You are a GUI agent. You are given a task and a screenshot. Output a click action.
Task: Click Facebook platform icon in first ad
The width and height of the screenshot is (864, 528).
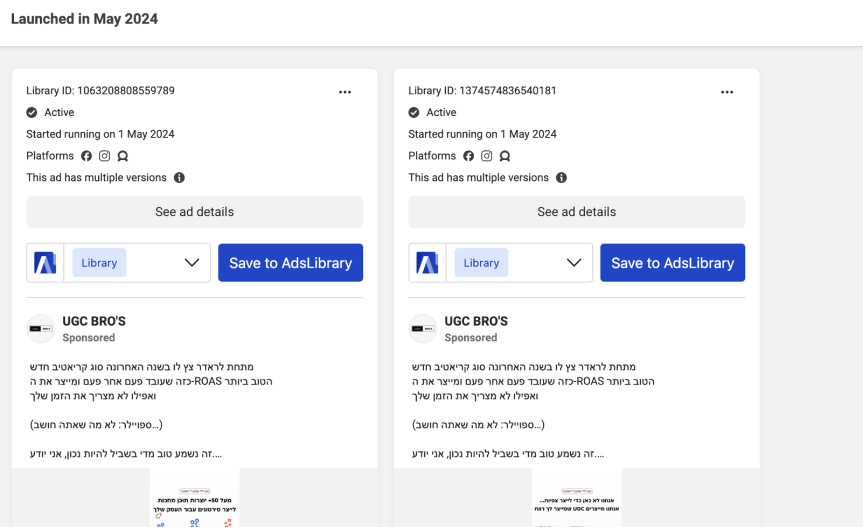(87, 156)
